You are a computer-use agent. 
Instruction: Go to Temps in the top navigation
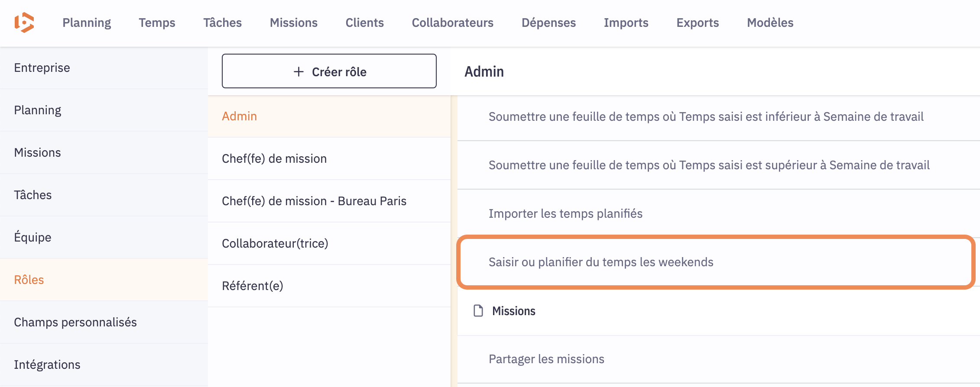[157, 23]
